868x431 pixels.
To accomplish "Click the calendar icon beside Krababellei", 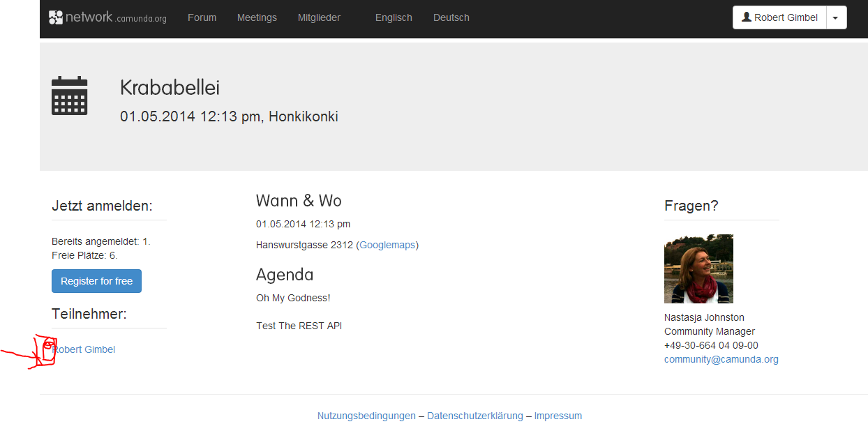I will pos(69,96).
